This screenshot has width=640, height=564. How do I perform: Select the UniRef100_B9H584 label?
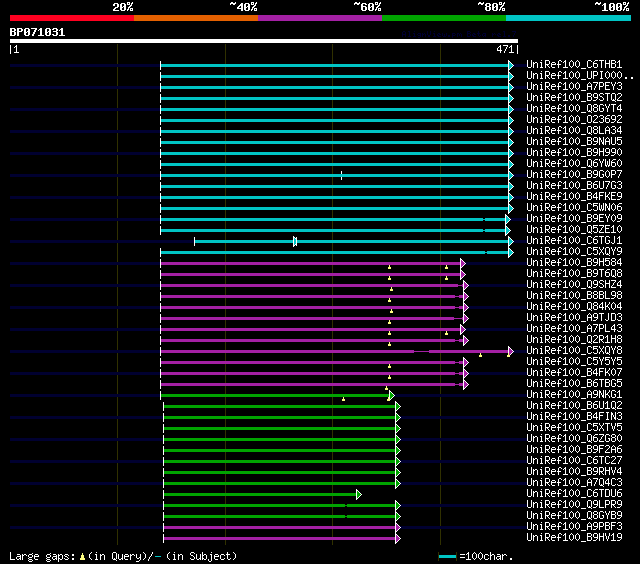coord(574,262)
